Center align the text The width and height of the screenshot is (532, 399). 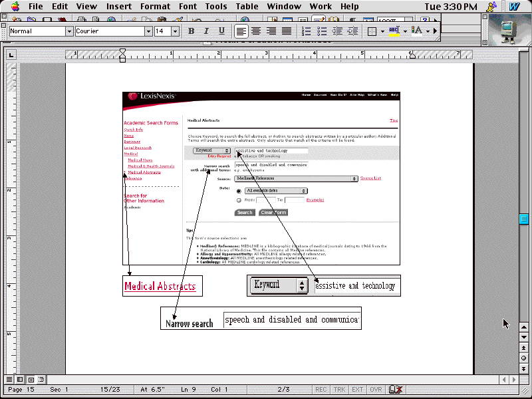pos(256,31)
